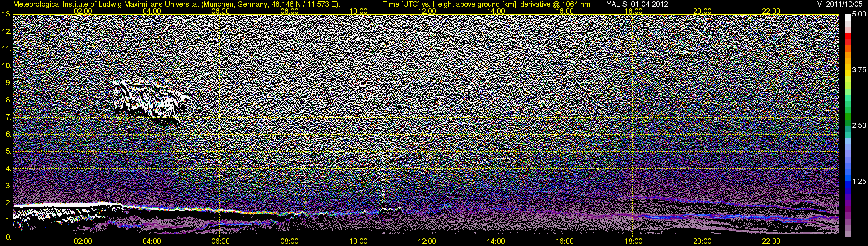This screenshot has width=868, height=246.
Task: Select the 10:00 label on the top time axis
Action: (358, 11)
